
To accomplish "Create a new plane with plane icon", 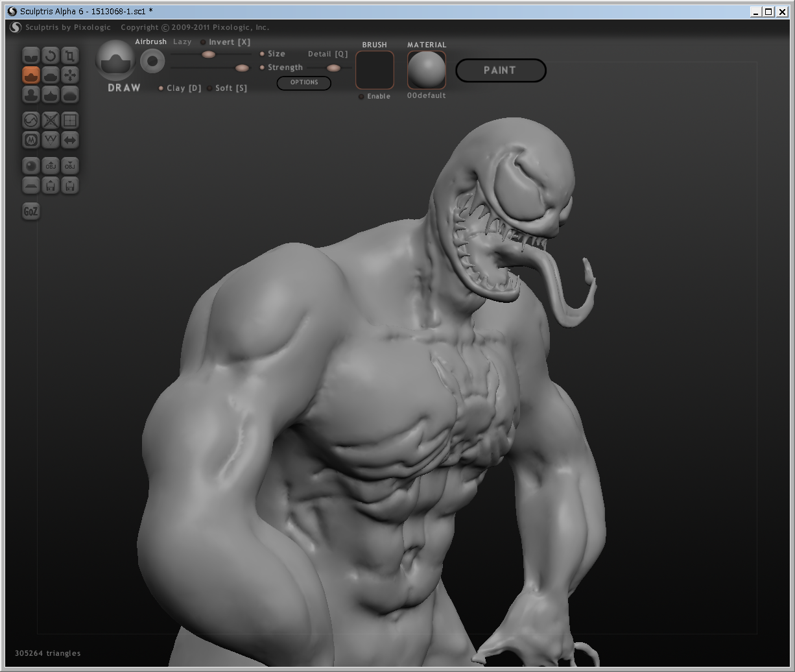I will (x=31, y=185).
